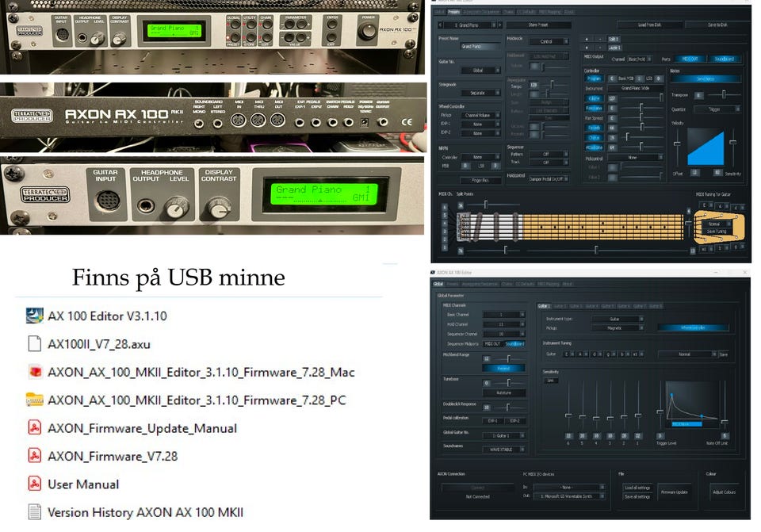The height and width of the screenshot is (532, 761).
Task: Toggle the MIDI OUT port in MIDI Output
Action: (690, 59)
